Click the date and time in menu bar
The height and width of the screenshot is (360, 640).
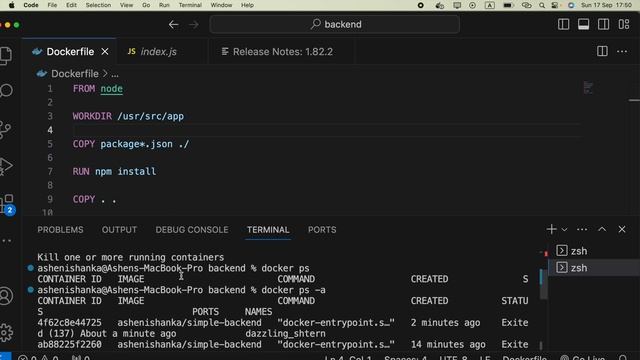coord(606,5)
